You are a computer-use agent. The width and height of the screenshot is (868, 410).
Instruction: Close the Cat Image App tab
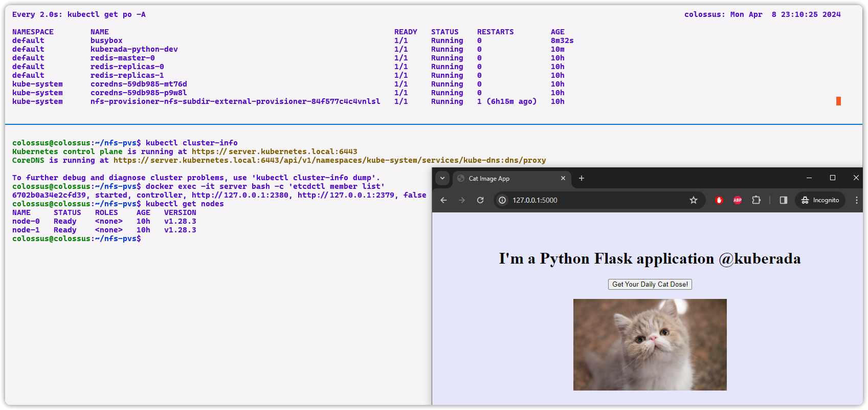click(x=563, y=178)
